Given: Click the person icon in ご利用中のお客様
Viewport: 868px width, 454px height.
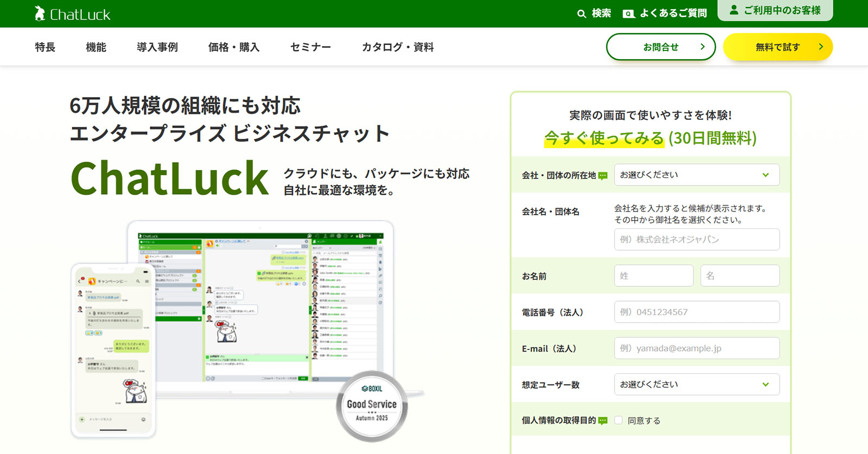Looking at the screenshot, I should click(734, 10).
